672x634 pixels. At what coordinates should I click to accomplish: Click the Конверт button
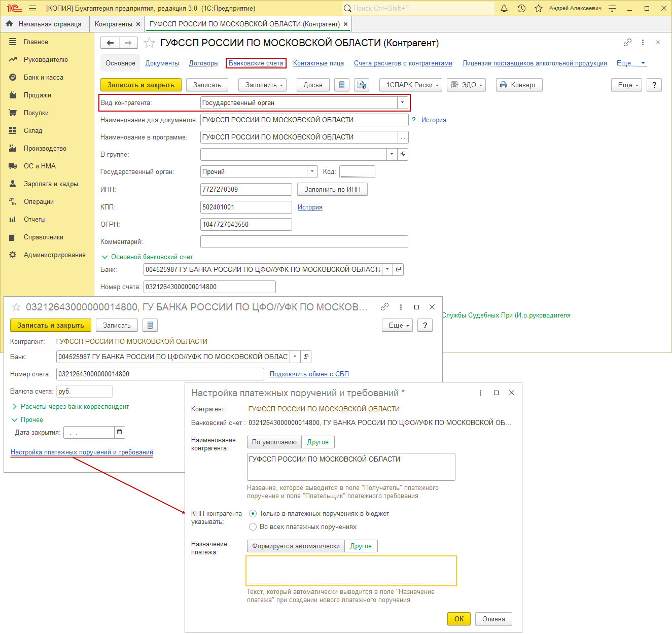pyautogui.click(x=519, y=85)
